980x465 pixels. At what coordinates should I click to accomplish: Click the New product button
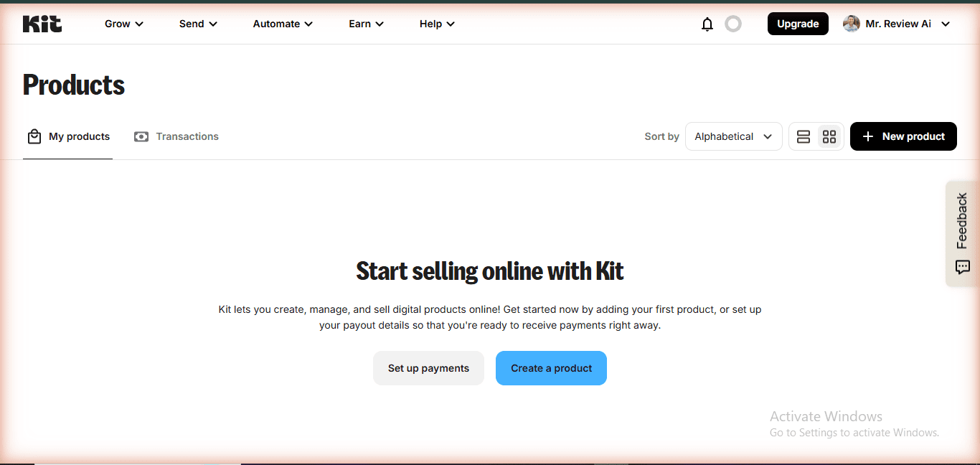[903, 136]
